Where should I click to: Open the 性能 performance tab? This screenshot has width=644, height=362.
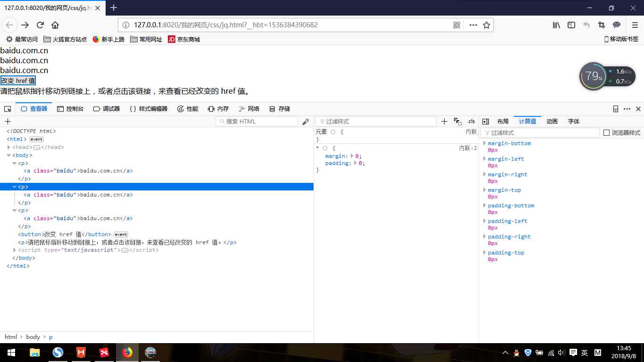(188, 109)
